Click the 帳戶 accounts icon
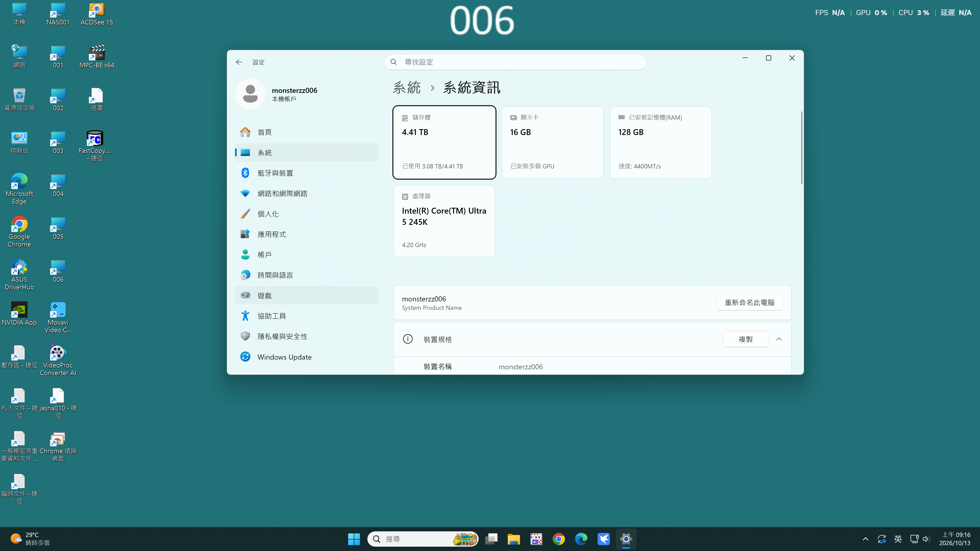 pyautogui.click(x=245, y=254)
